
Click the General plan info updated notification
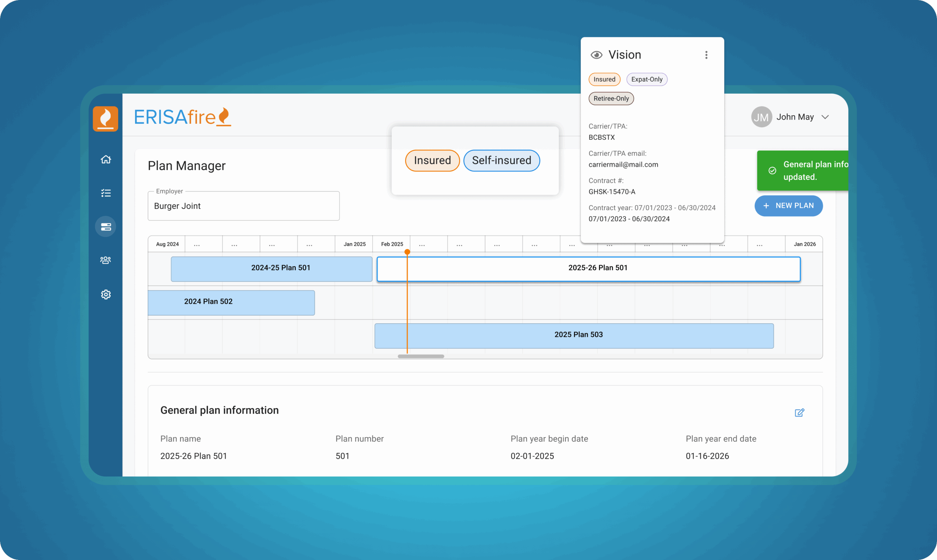[803, 170]
